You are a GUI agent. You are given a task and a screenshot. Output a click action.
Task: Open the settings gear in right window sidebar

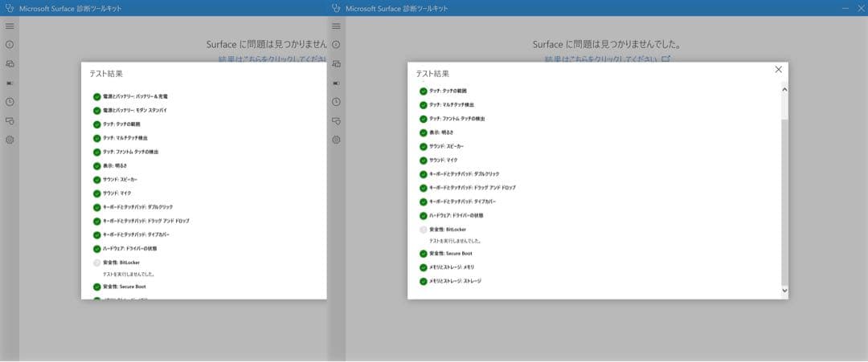click(336, 140)
